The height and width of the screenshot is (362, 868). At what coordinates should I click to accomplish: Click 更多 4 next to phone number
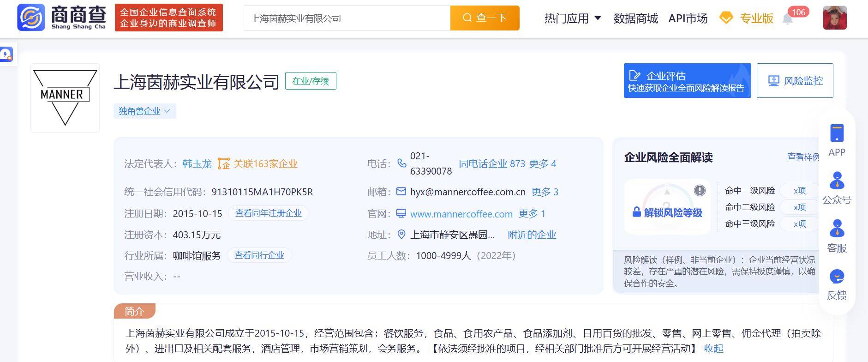click(543, 163)
